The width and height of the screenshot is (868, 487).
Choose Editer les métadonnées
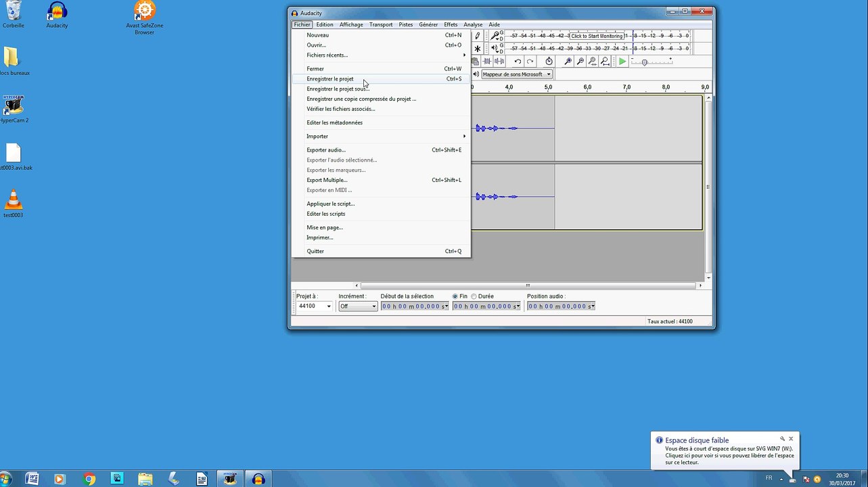(381, 123)
